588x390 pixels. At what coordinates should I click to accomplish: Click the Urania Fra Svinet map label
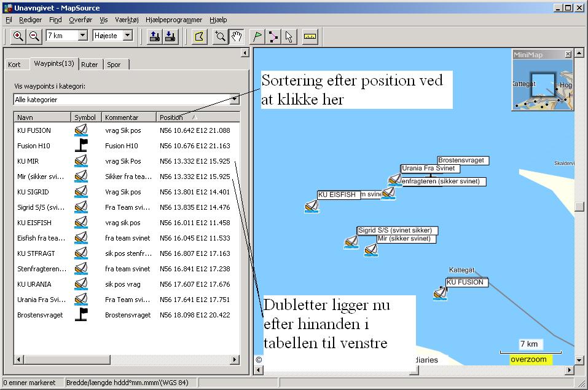click(x=430, y=169)
